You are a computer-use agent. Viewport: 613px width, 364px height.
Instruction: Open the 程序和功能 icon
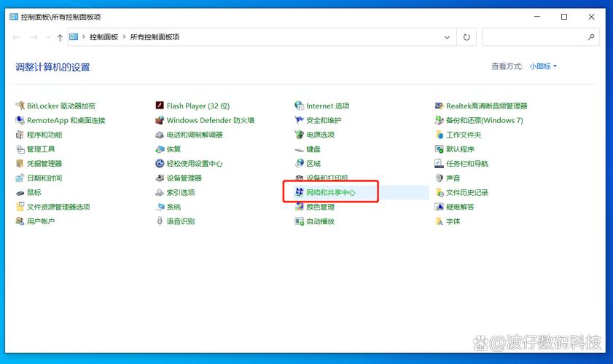coord(20,135)
